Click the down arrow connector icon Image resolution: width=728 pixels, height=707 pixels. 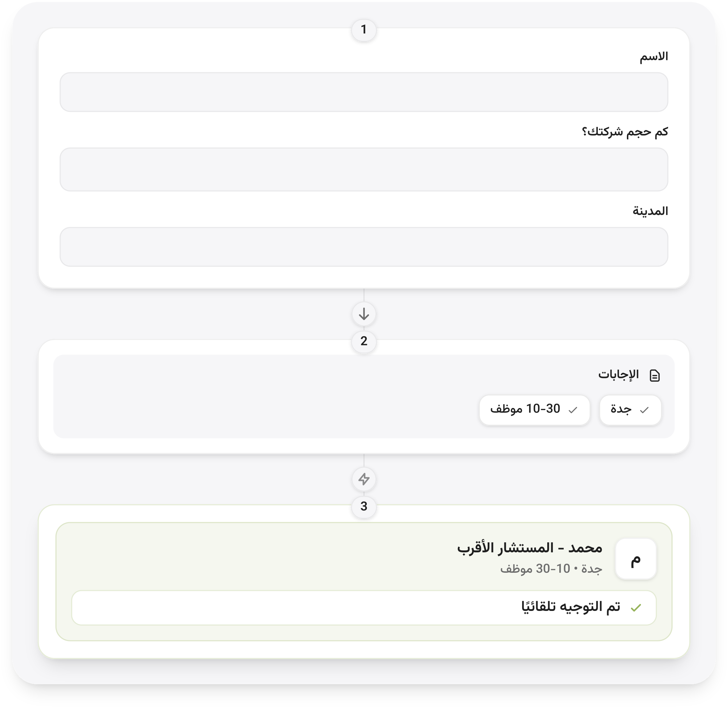pyautogui.click(x=363, y=314)
